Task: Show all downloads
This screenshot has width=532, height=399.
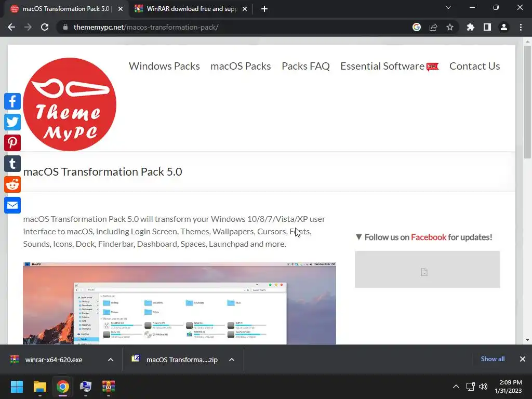Action: (493, 359)
